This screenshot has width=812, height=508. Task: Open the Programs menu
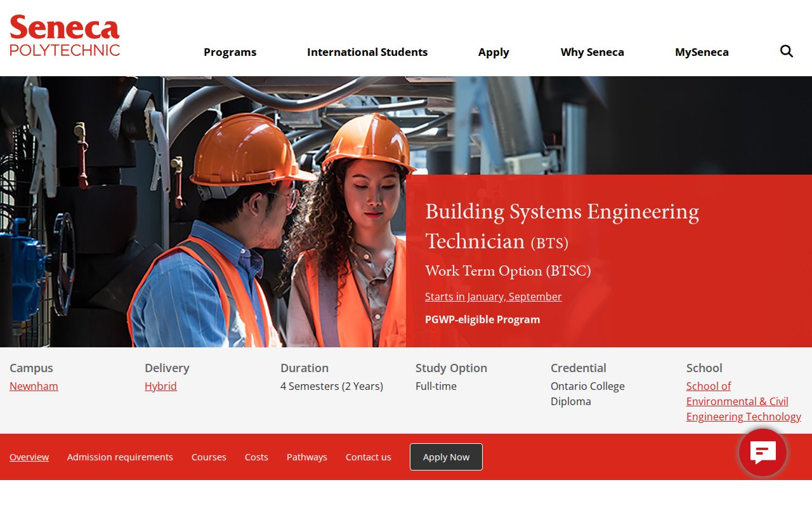[x=230, y=52]
